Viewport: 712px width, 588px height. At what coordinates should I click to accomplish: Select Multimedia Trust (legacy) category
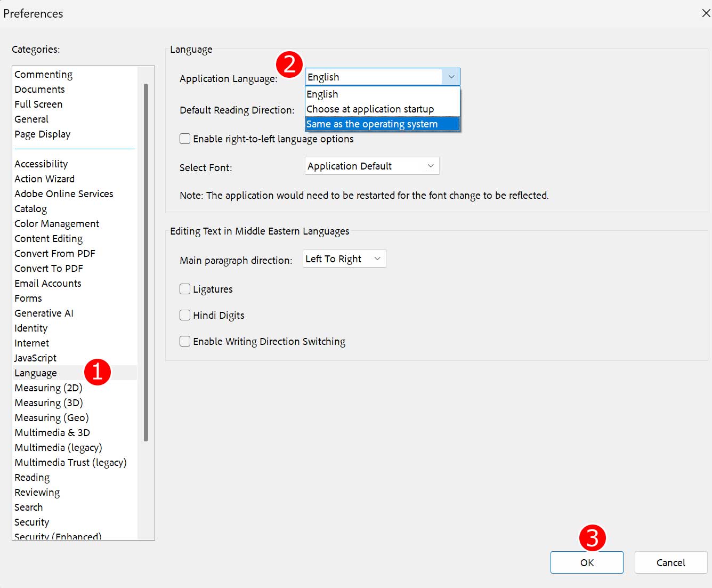[71, 463]
